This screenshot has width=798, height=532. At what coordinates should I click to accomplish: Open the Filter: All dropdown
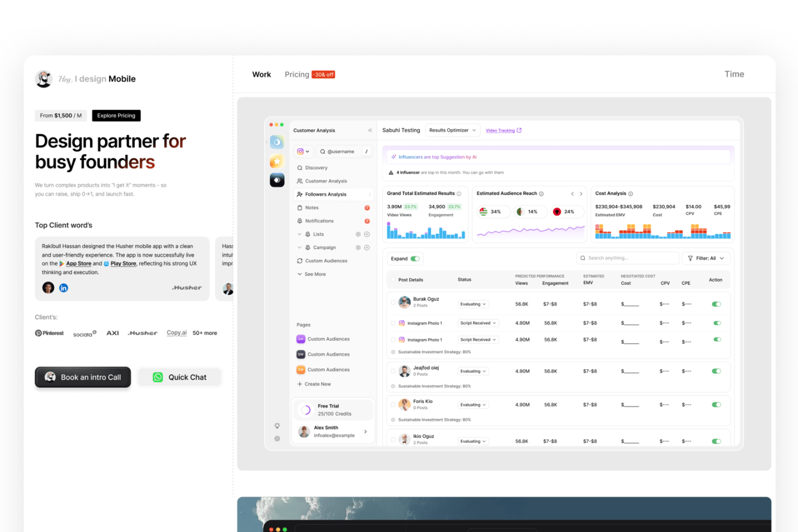pos(706,258)
